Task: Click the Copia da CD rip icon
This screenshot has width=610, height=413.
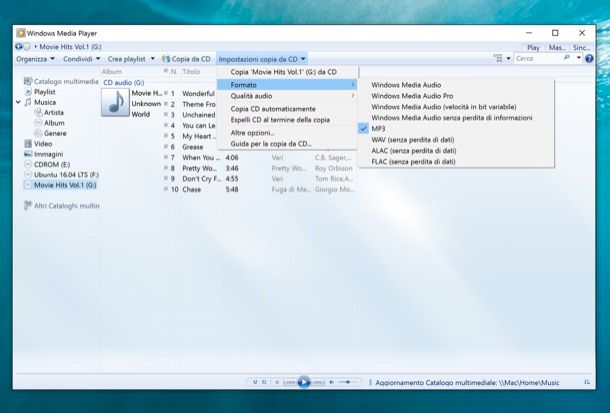Action: [x=166, y=59]
